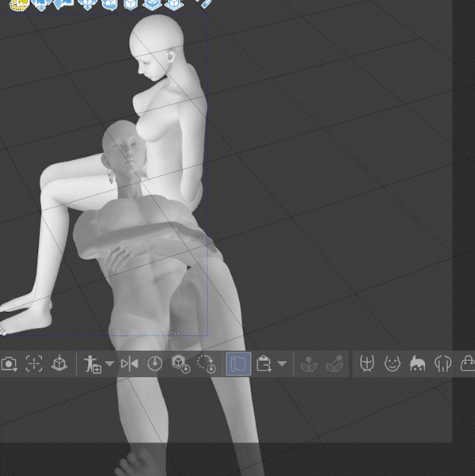Viewport: 475px width, 476px height.
Task: Click the clipboard pose paste icon
Action: [264, 364]
